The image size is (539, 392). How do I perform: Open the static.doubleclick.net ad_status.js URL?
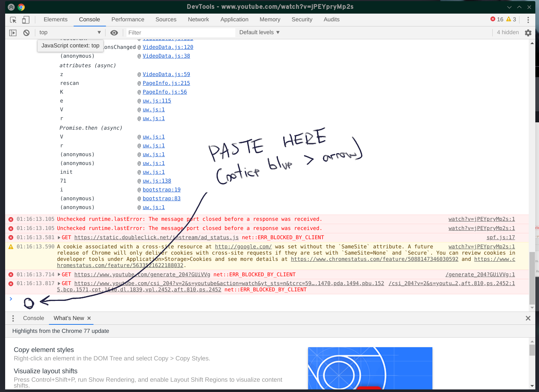pyautogui.click(x=157, y=238)
